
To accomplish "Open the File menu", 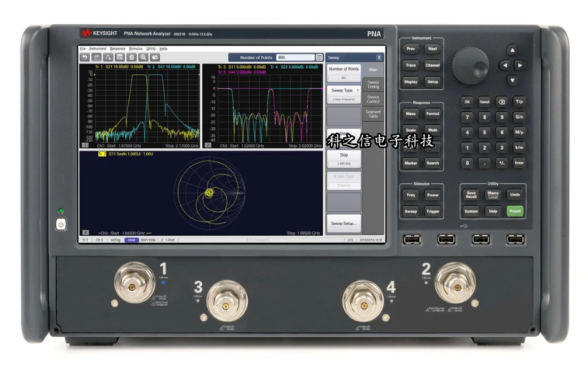I will click(83, 49).
